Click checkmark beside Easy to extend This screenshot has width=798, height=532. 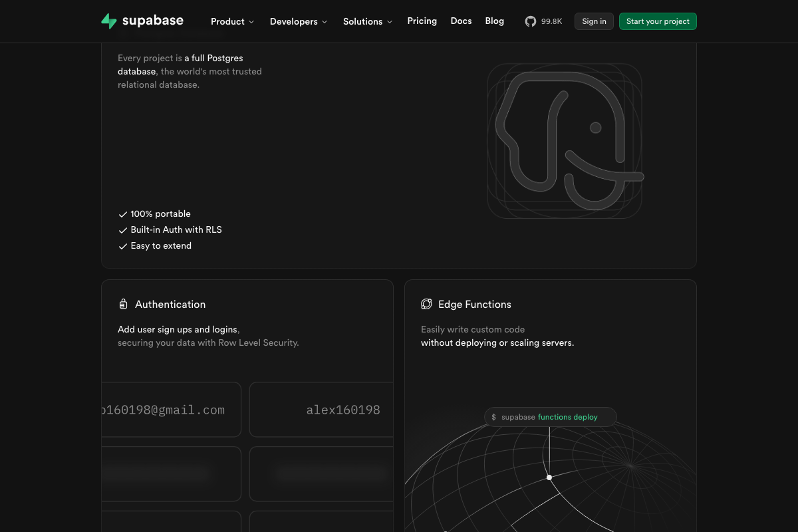coord(122,246)
